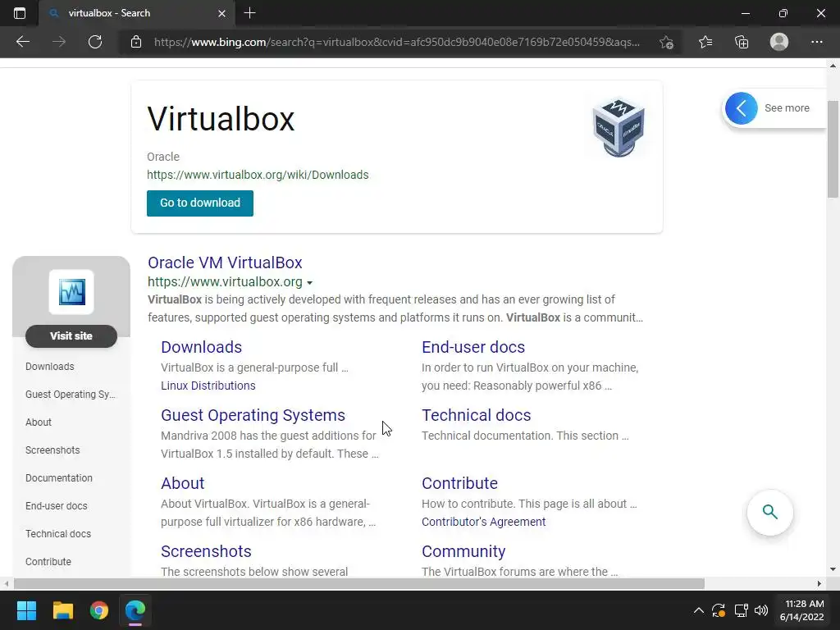Open the Contribute sitelink heading
840x630 pixels.
click(459, 483)
